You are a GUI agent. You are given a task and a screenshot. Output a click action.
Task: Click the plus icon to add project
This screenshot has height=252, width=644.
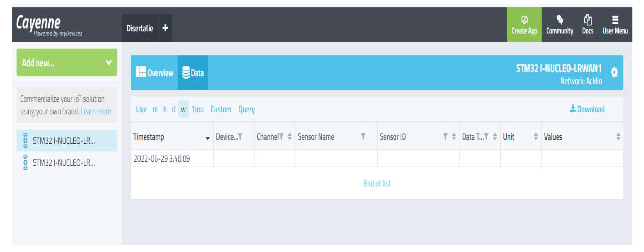click(165, 28)
